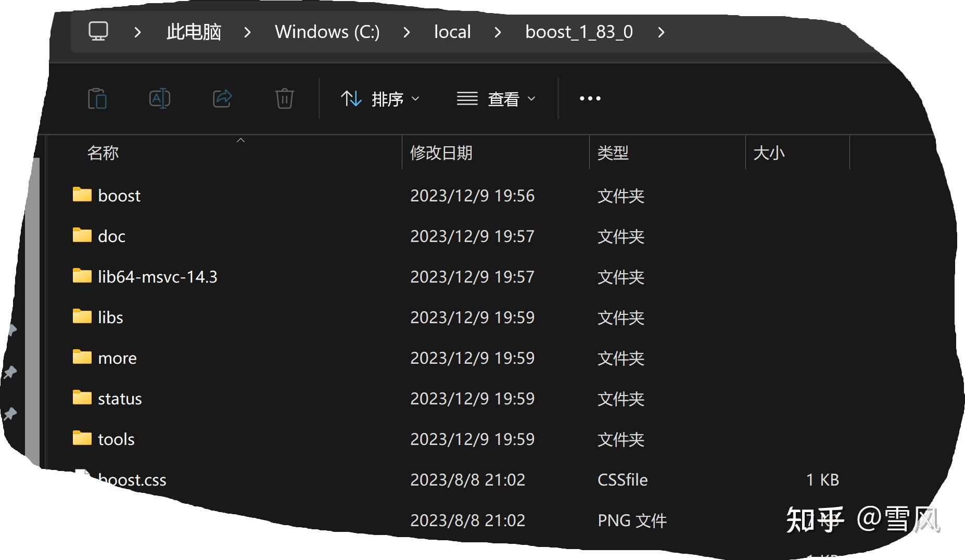
Task: Select the boost.css file name
Action: [132, 480]
